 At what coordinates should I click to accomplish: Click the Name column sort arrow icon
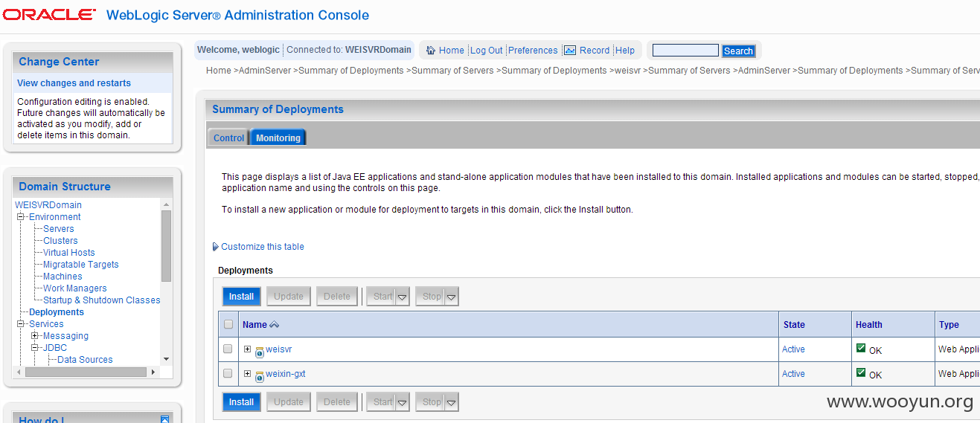point(274,325)
